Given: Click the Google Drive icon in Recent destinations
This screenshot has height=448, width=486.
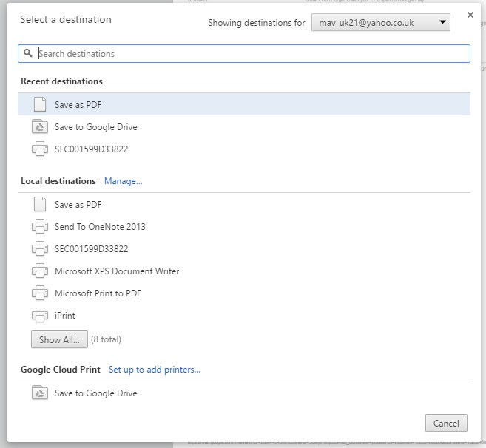Looking at the screenshot, I should pos(39,127).
